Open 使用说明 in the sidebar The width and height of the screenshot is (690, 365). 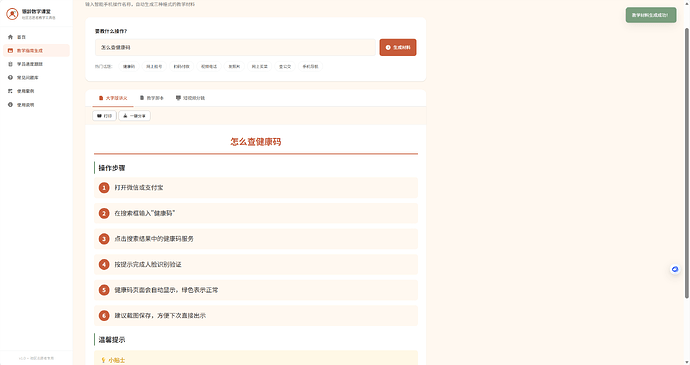click(x=37, y=105)
